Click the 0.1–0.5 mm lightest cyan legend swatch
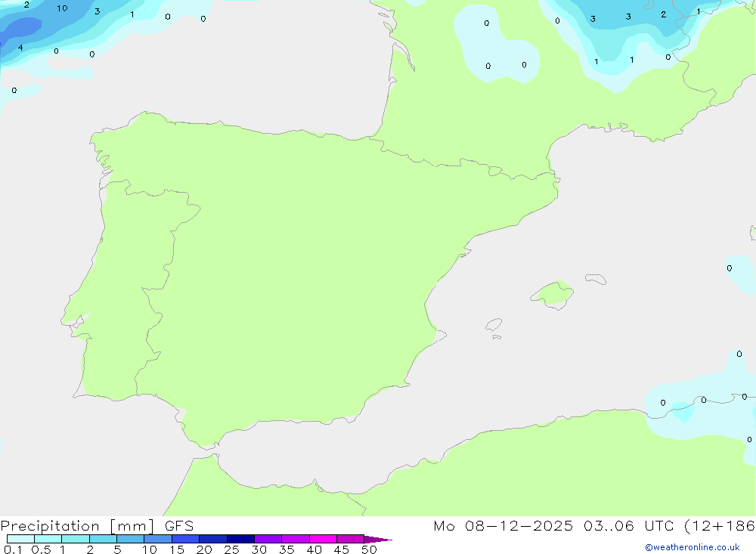The width and height of the screenshot is (756, 554). (x=20, y=539)
